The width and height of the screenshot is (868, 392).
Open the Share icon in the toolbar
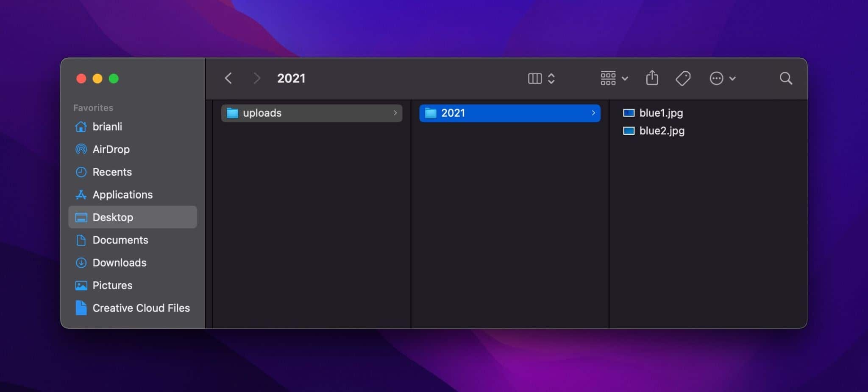[652, 78]
